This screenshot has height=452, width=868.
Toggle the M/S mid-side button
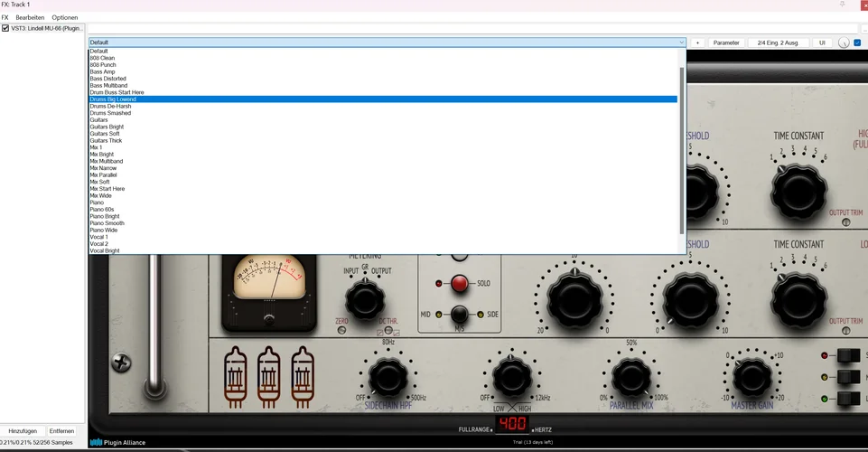coord(460,314)
